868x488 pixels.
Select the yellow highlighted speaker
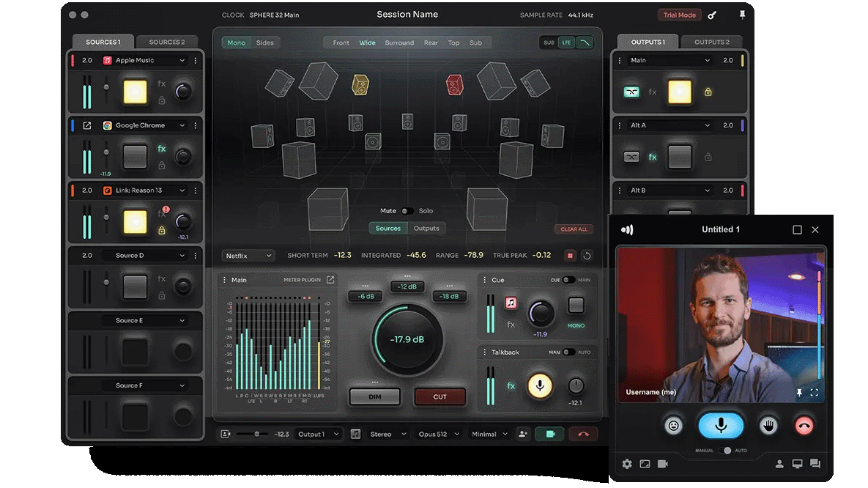pos(360,84)
